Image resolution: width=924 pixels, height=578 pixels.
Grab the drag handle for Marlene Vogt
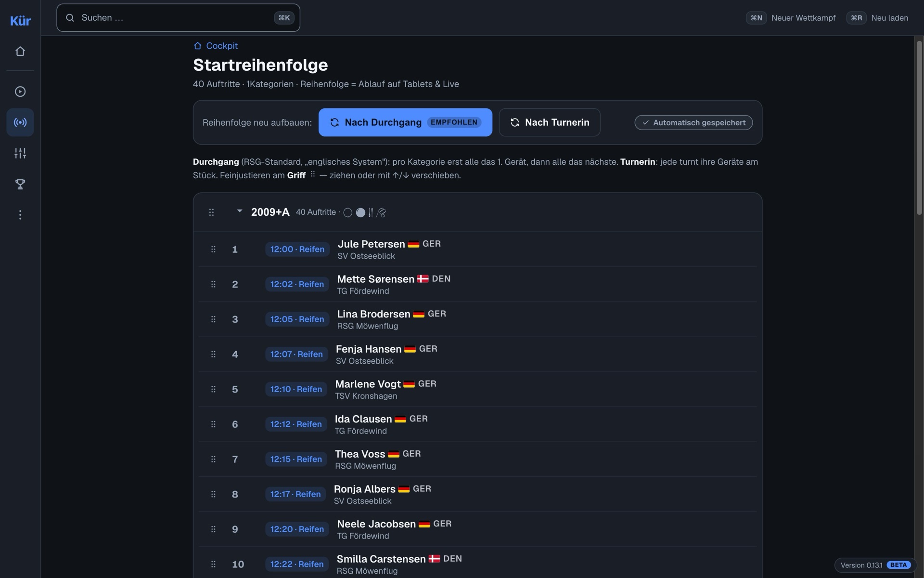coord(213,389)
